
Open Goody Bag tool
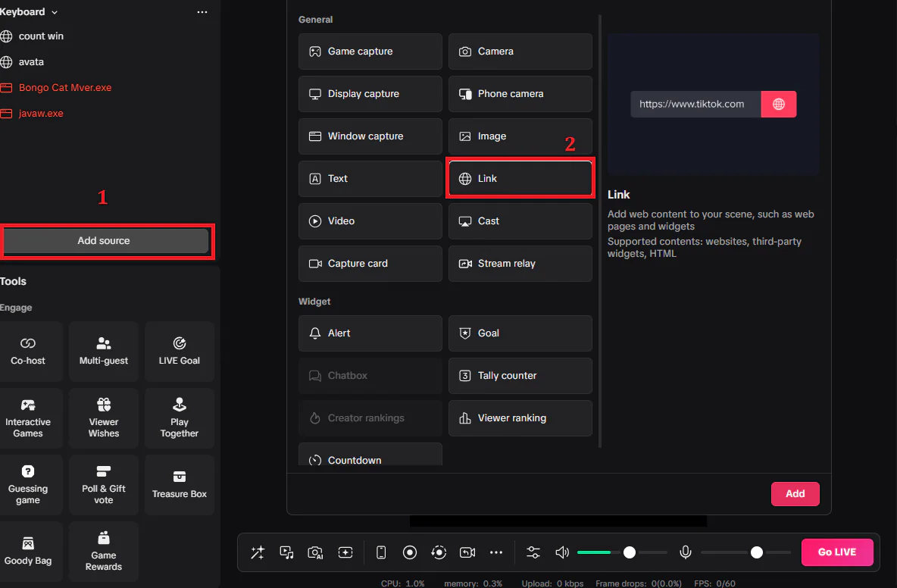tap(29, 552)
